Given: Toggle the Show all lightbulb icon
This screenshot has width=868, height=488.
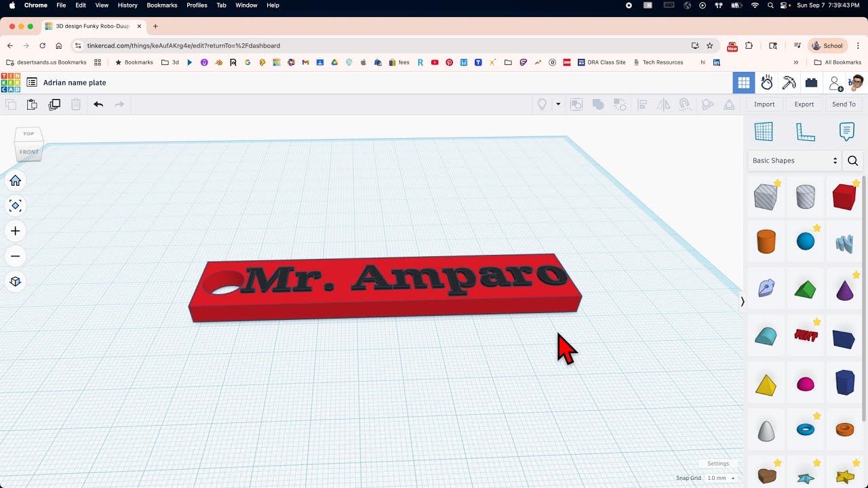Looking at the screenshot, I should (x=542, y=104).
